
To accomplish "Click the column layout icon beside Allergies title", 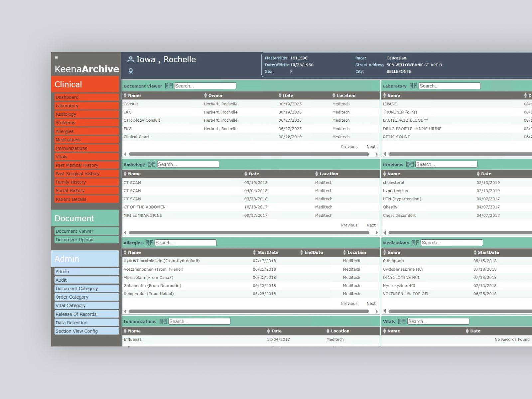I will pos(150,243).
